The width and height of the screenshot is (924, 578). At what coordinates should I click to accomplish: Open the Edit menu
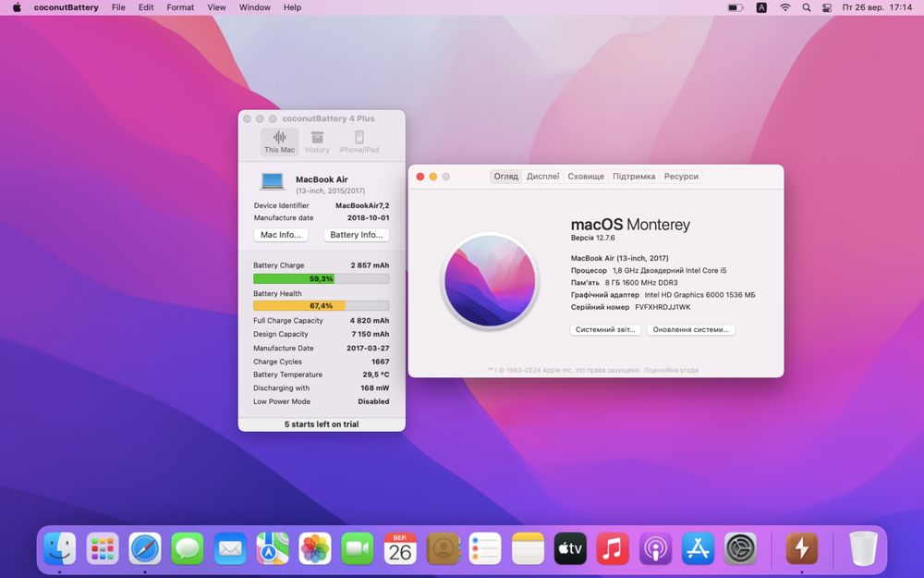coord(146,7)
